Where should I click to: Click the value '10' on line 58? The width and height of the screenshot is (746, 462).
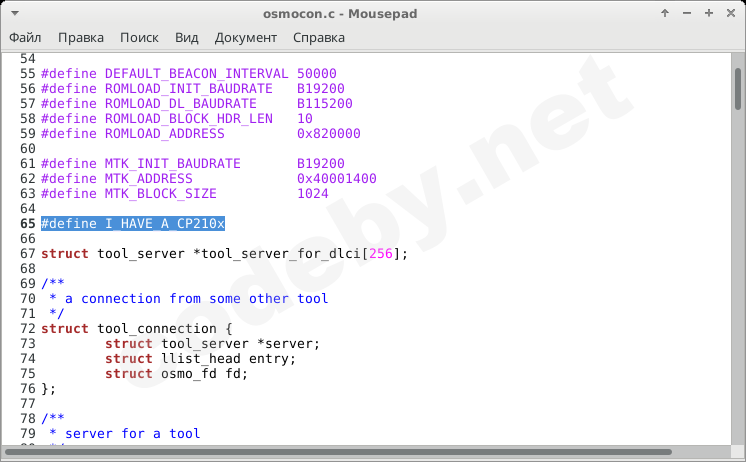pos(305,118)
